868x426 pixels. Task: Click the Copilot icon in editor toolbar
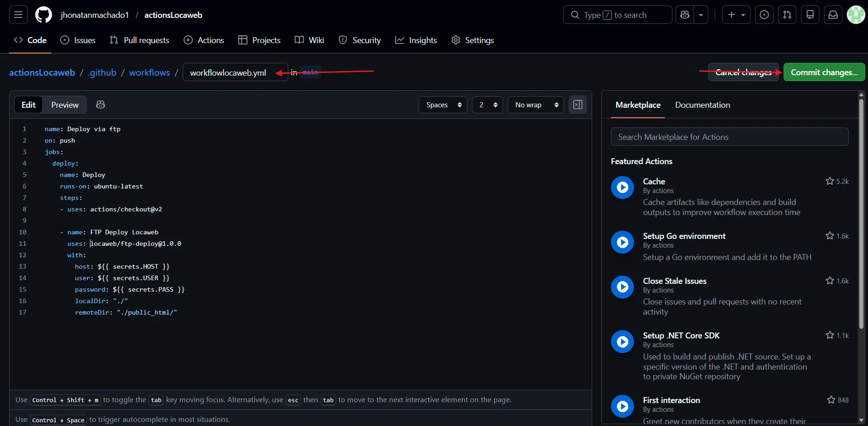coord(101,105)
